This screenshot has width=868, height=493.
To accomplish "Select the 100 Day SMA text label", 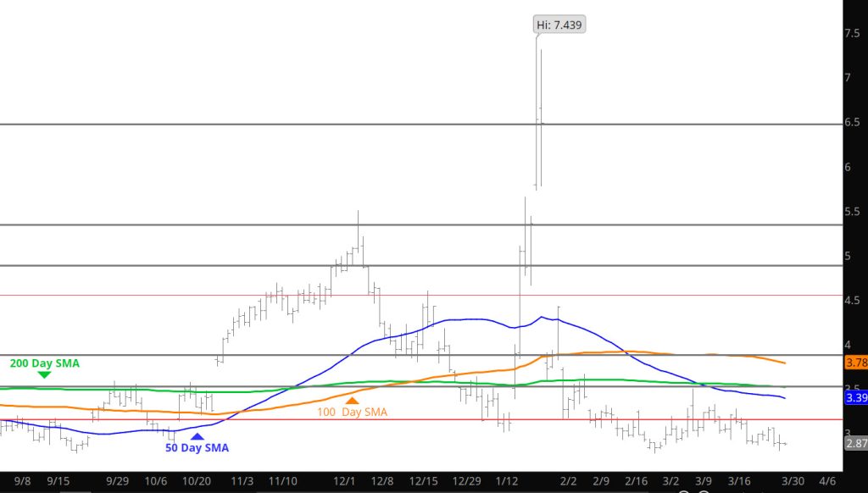I will (352, 412).
